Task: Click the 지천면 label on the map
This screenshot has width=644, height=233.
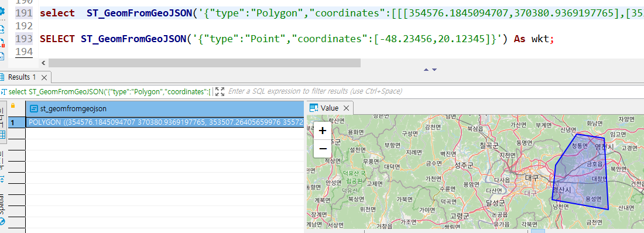Action: pos(507,155)
